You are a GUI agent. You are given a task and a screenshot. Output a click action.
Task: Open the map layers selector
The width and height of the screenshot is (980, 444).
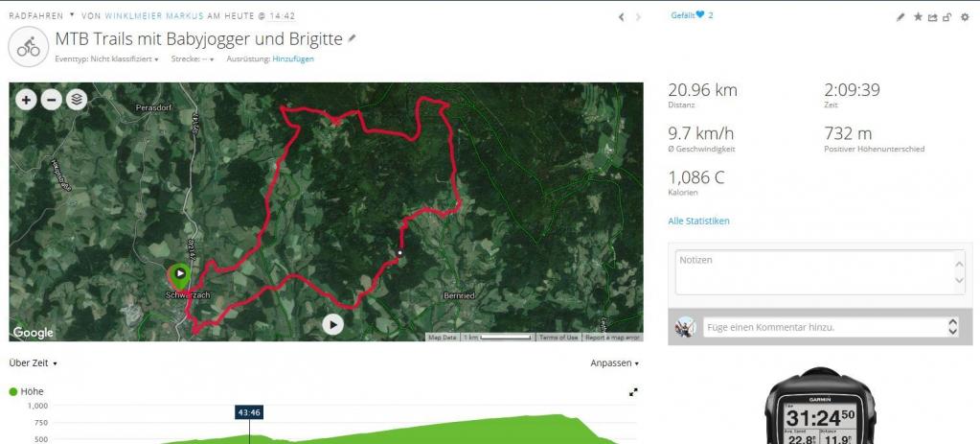pos(77,100)
